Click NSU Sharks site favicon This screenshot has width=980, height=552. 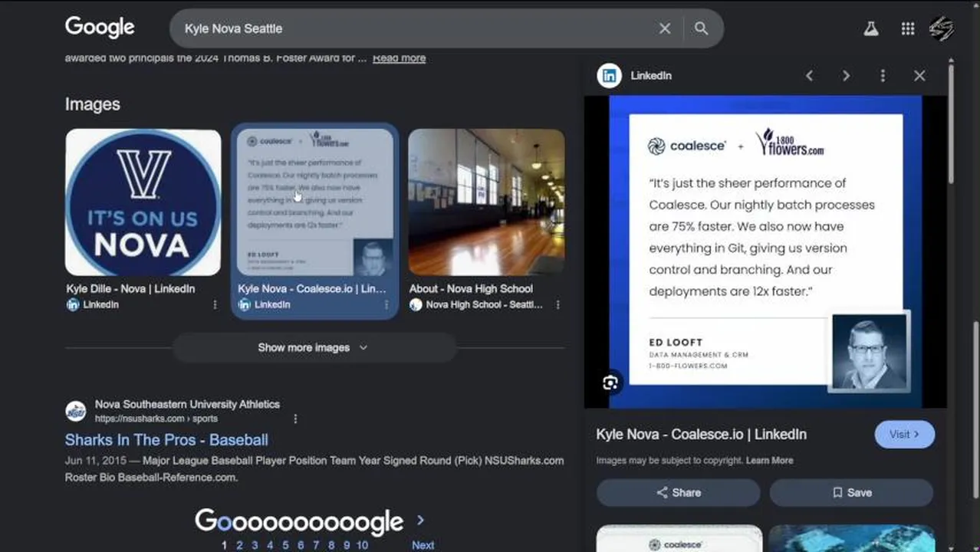click(x=76, y=411)
